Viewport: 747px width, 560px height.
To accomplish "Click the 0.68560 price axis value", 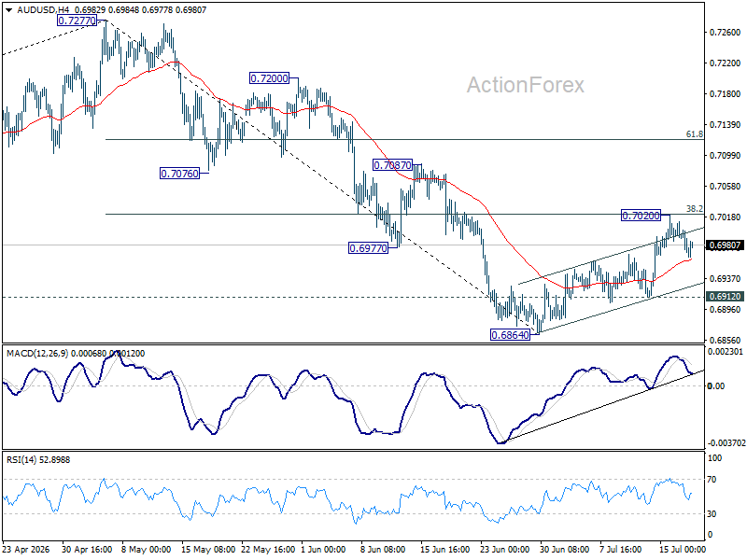I will (x=726, y=340).
